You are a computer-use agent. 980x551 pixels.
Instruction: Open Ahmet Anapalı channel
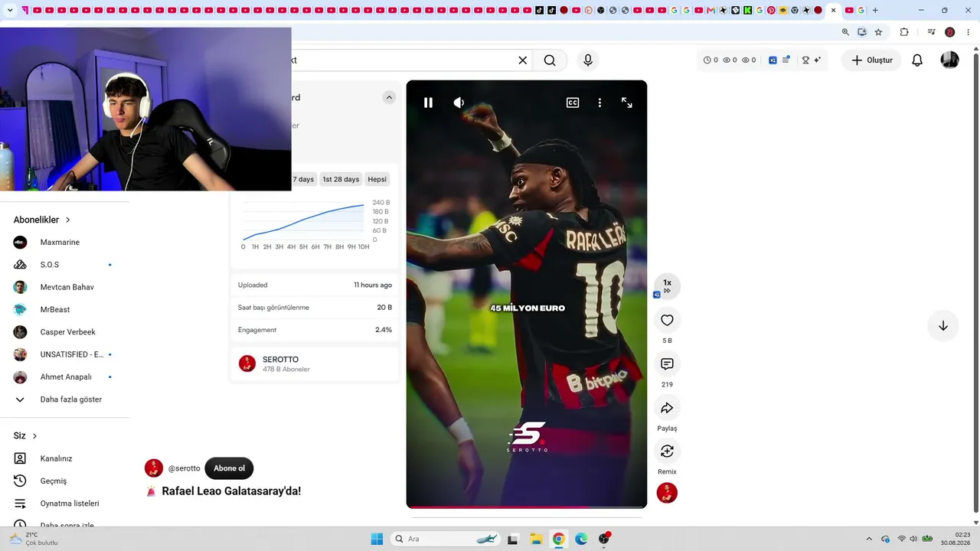tap(65, 377)
